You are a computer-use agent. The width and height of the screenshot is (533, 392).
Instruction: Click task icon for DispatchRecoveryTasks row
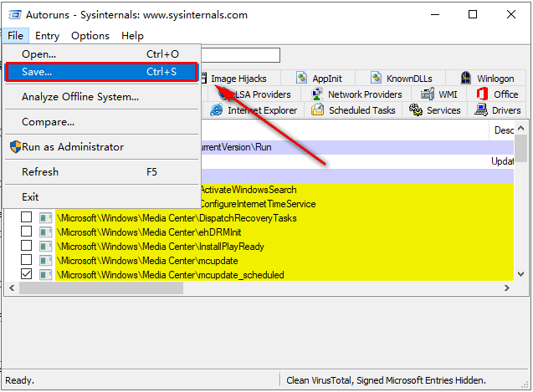pyautogui.click(x=45, y=217)
